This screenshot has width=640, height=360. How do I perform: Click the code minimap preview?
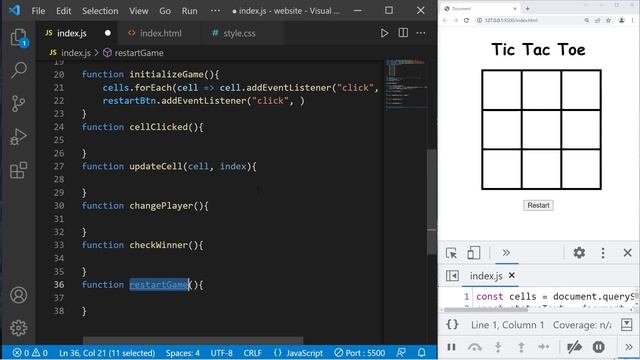point(406,85)
